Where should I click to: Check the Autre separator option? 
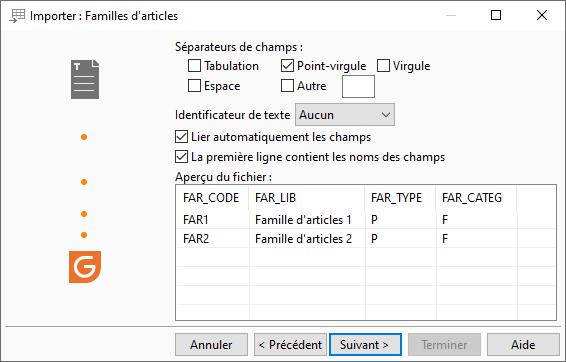click(287, 86)
